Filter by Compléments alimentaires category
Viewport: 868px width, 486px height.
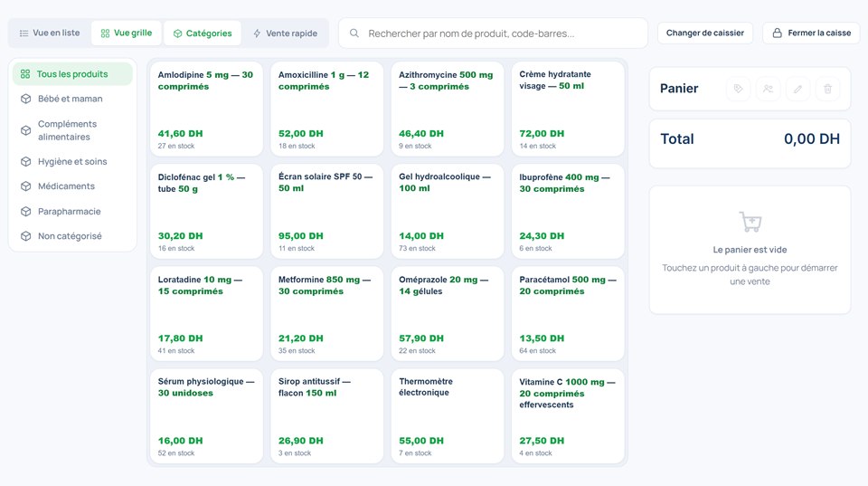tap(72, 130)
